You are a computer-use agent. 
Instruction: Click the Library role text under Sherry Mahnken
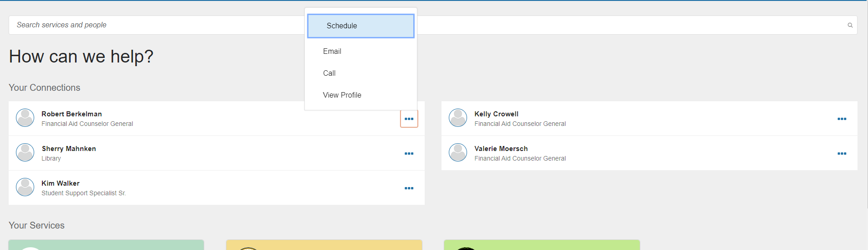(x=51, y=158)
